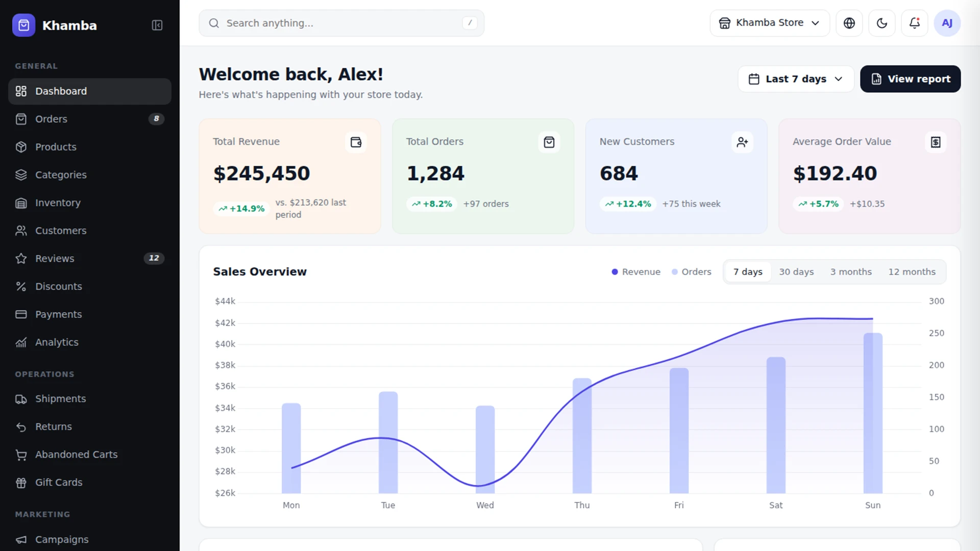This screenshot has height=551, width=980.
Task: Switch chart to 7 days tab
Action: pos(748,272)
